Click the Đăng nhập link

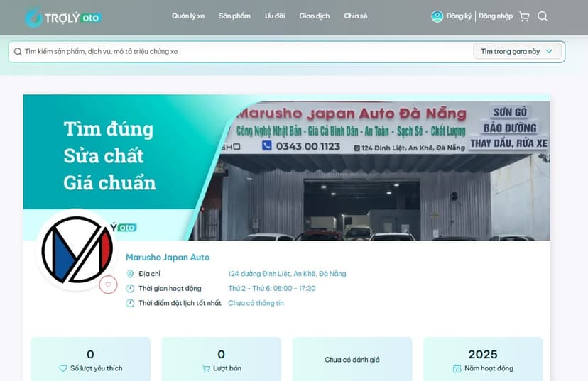[496, 16]
